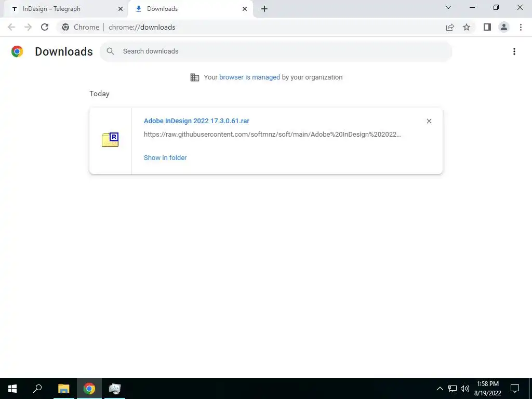Click the raw.githubusercontent.com download URL
The width and height of the screenshot is (532, 399).
[272, 135]
